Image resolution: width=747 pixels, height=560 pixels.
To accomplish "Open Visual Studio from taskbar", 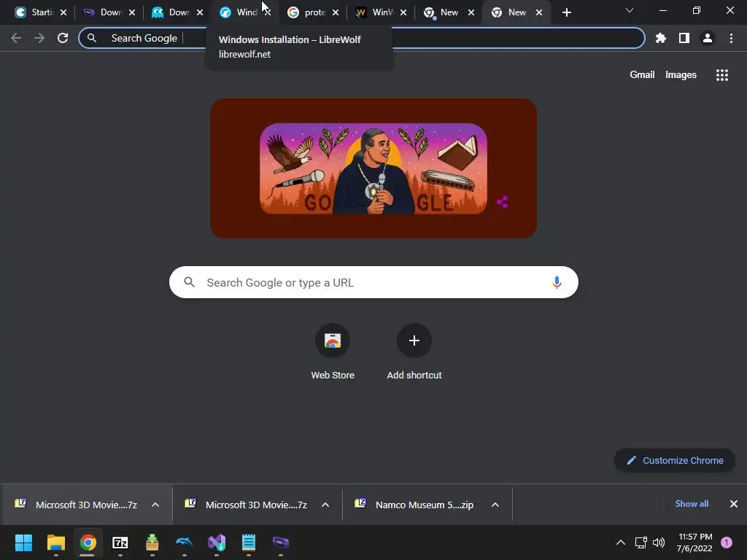I will (x=217, y=542).
